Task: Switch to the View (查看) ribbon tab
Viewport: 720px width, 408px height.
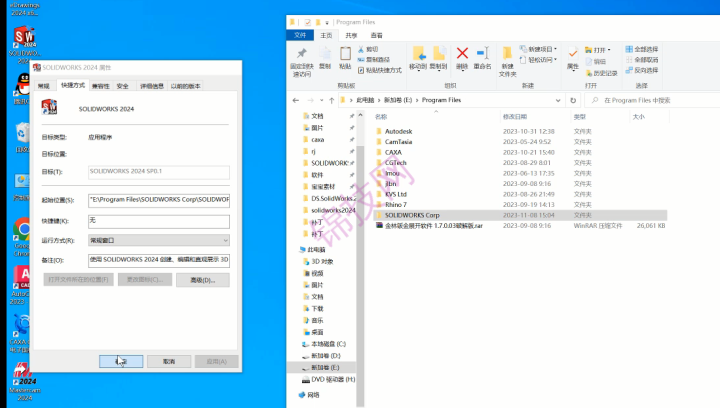Action: 377,35
